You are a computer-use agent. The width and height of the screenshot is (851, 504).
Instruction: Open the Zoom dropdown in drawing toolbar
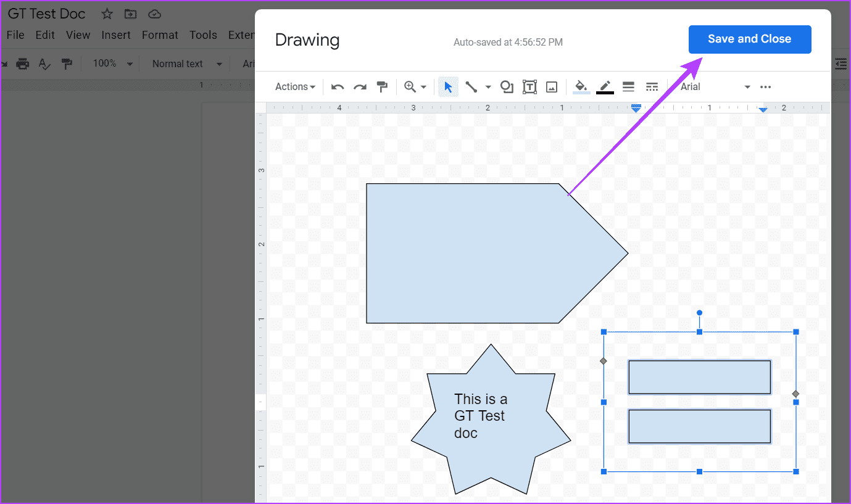pos(415,87)
